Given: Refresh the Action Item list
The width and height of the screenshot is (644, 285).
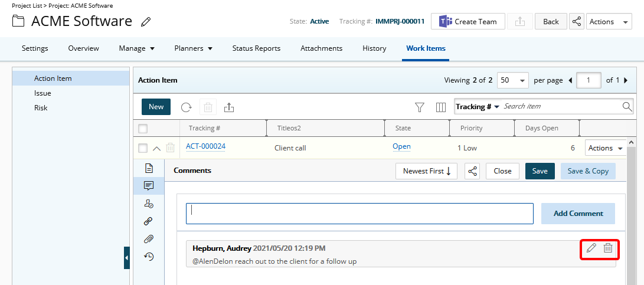Looking at the screenshot, I should (186, 107).
